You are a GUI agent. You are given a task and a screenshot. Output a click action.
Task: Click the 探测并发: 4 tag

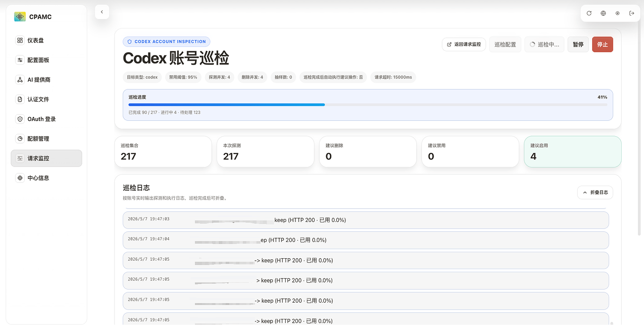click(219, 77)
